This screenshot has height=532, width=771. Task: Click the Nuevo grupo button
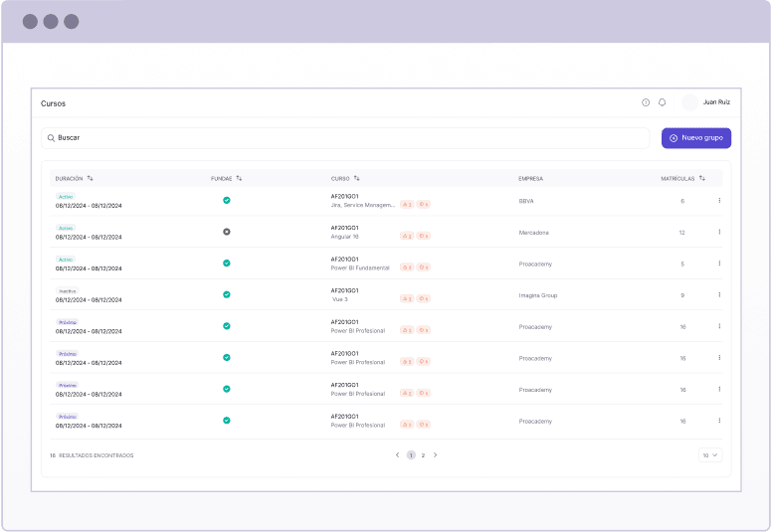click(696, 138)
